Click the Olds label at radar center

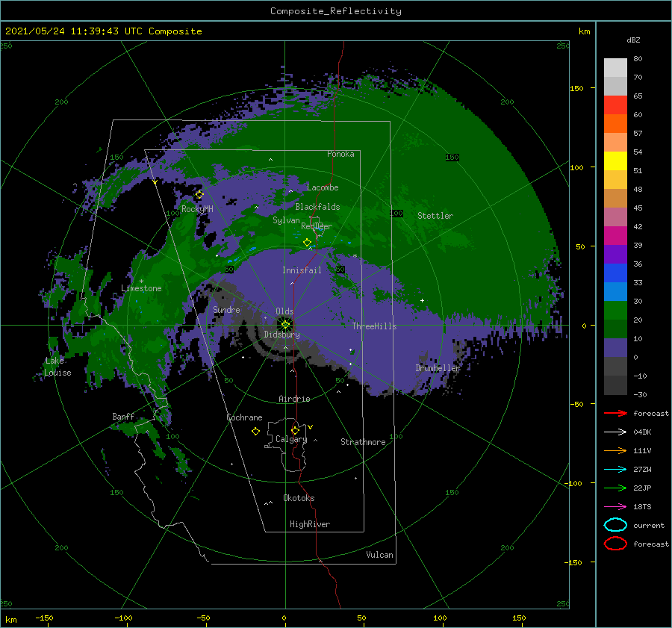(x=284, y=311)
